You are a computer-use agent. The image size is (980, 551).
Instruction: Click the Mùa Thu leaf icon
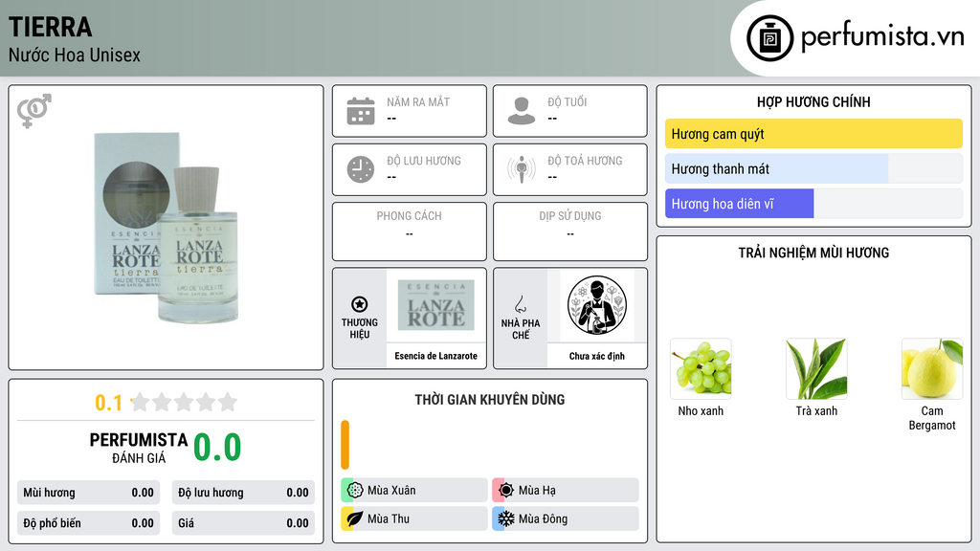[x=354, y=518]
